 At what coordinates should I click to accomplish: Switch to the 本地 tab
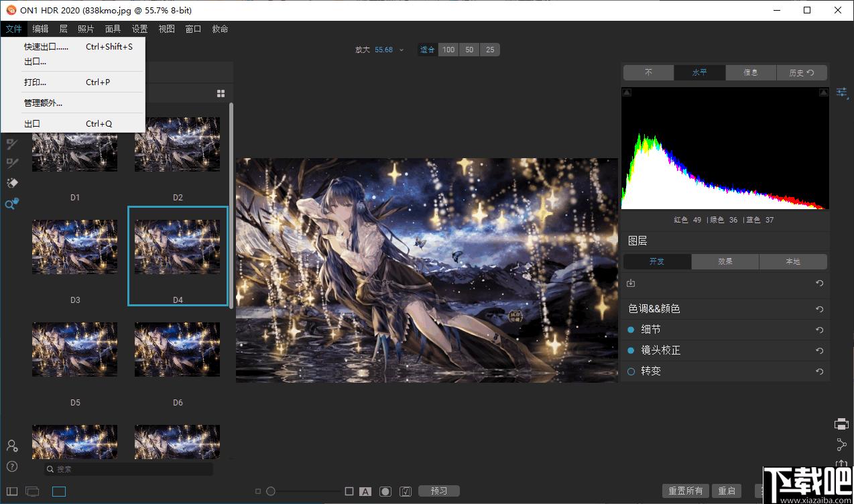[793, 261]
